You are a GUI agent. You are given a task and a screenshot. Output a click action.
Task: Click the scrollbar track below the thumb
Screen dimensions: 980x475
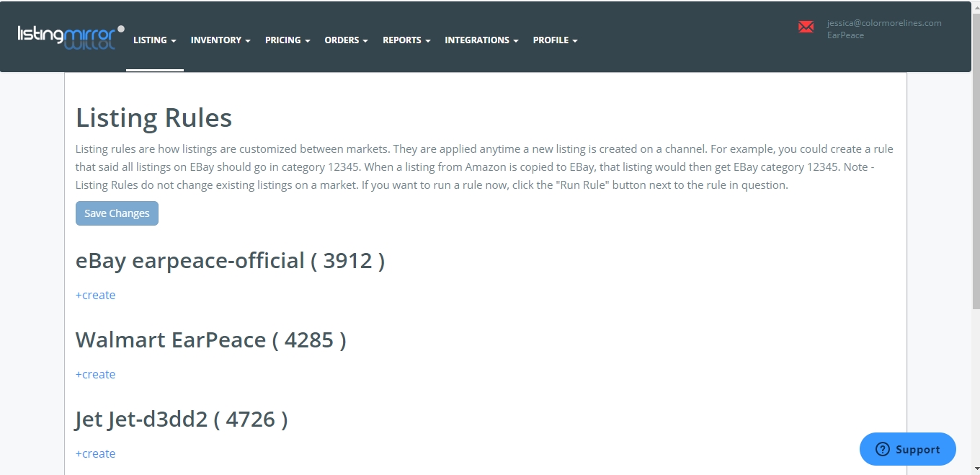point(975,389)
